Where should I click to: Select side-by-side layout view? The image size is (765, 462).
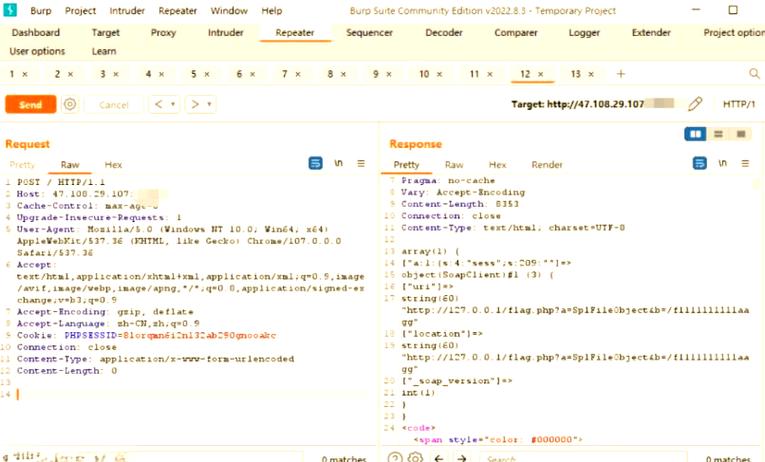697,134
